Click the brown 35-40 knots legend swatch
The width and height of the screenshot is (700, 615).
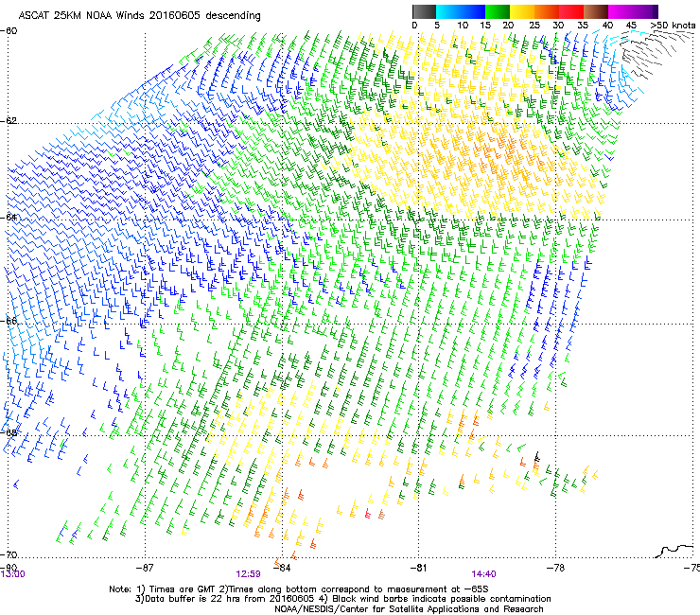click(x=596, y=11)
